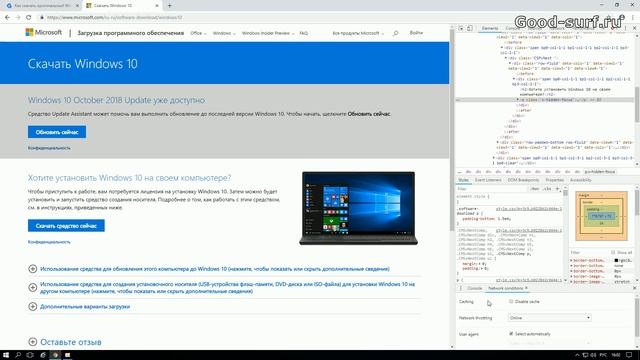
Task: Click the Обновить сейчас button
Action: 57,132
